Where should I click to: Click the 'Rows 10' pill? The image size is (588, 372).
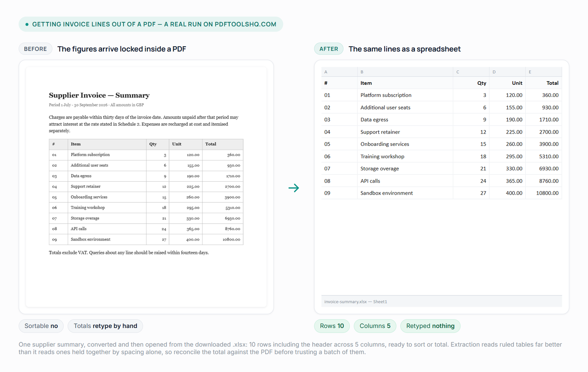(332, 326)
